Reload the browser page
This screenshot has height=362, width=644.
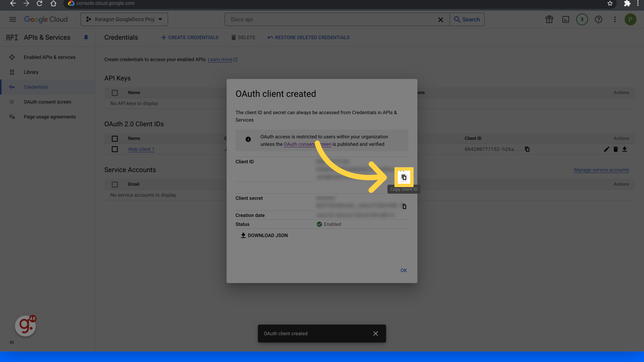pos(40,3)
